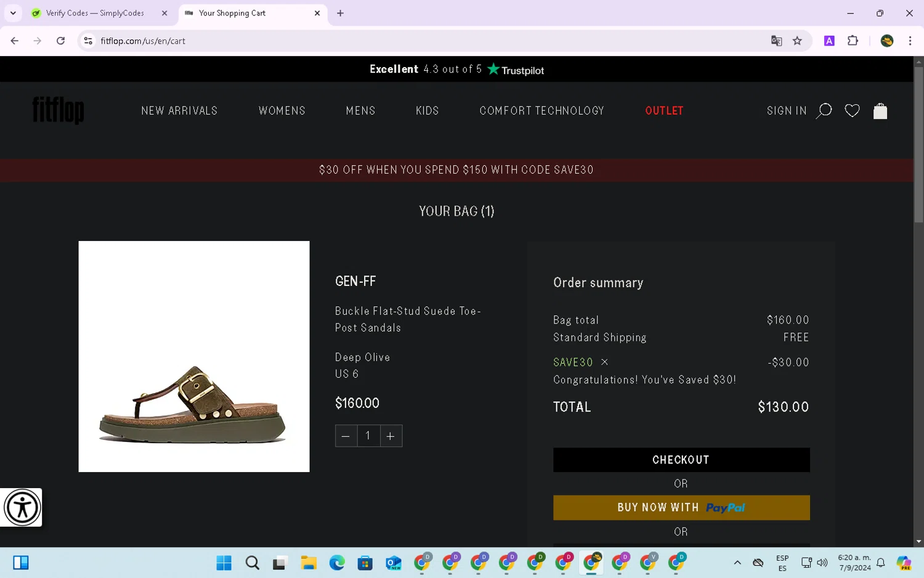Open COMFORT TECHNOLOGY menu

[541, 111]
